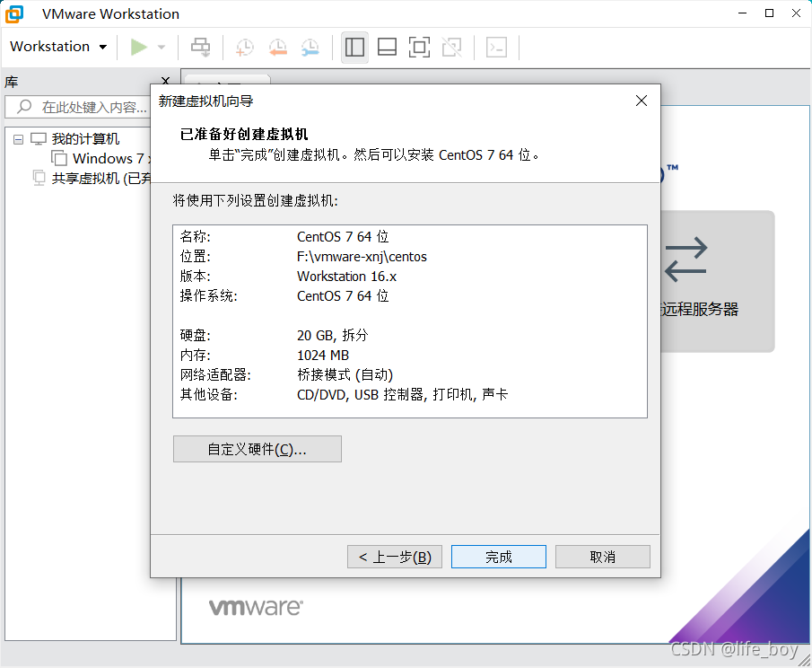Viewport: 812px width, 668px height.
Task: Click the send Ctrl+Alt+Del toolbar icon
Action: [x=200, y=48]
